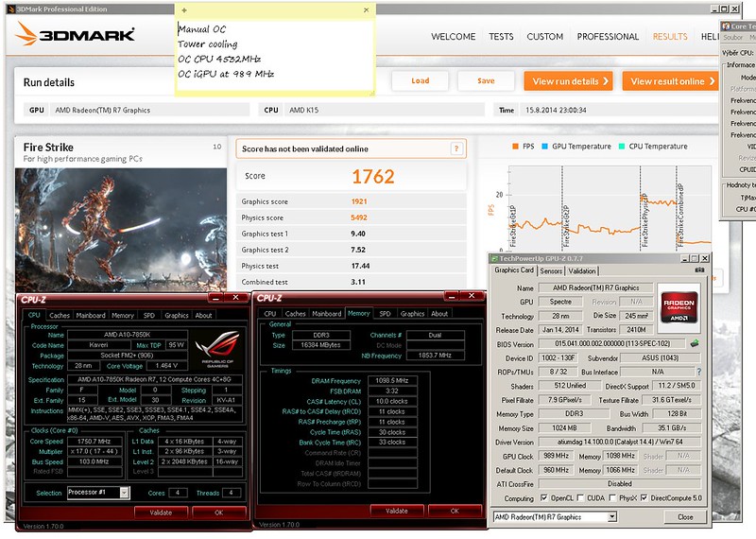Click OK in right CPU-Z memory window
The height and width of the screenshot is (539, 756).
(x=455, y=511)
